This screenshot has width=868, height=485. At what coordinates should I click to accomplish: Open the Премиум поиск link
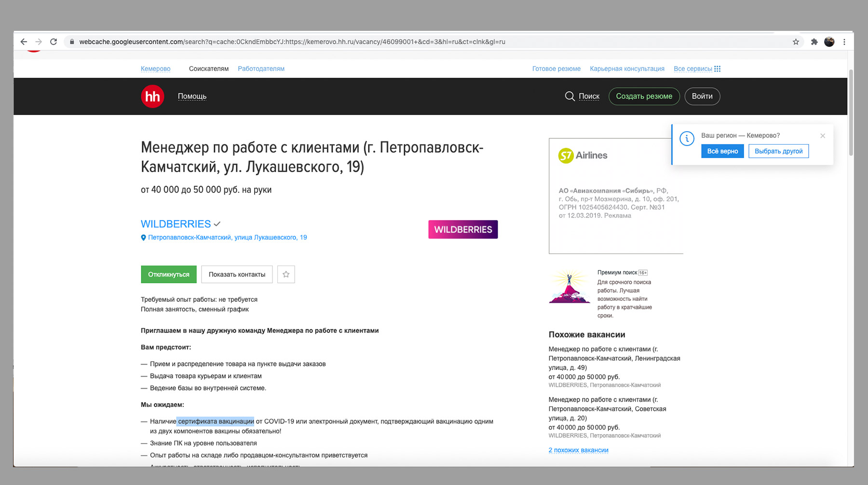coord(617,272)
